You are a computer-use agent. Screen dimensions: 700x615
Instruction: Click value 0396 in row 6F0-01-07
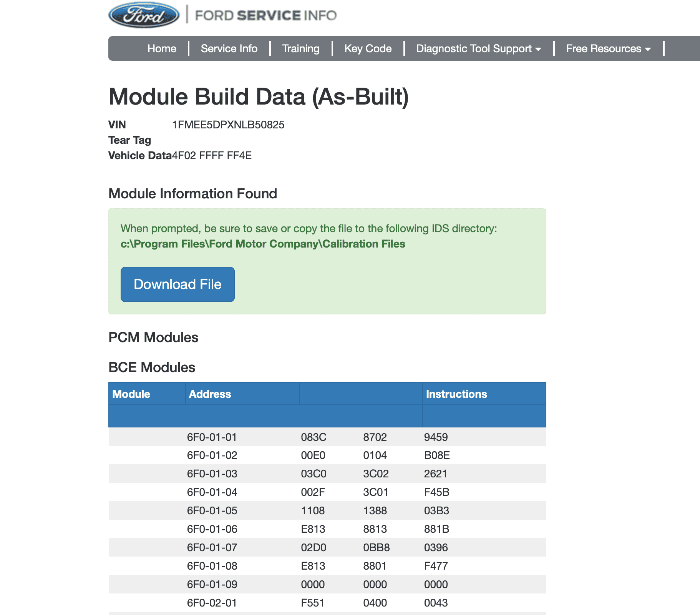[436, 548]
